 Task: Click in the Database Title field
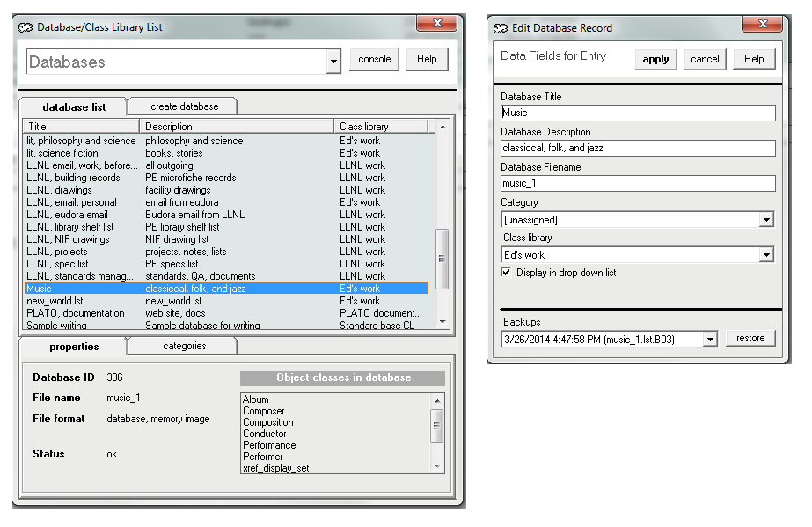[x=638, y=113]
